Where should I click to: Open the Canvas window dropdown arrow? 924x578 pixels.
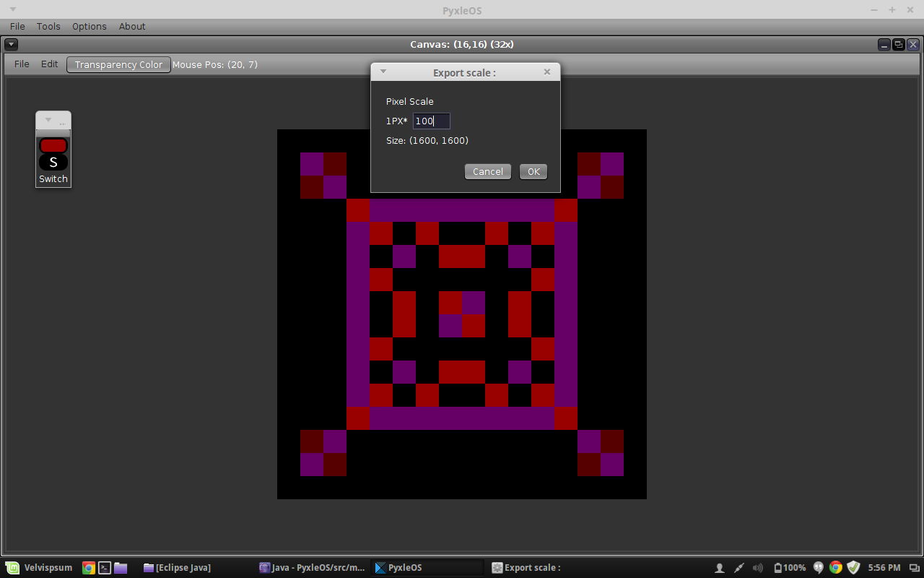(x=11, y=44)
